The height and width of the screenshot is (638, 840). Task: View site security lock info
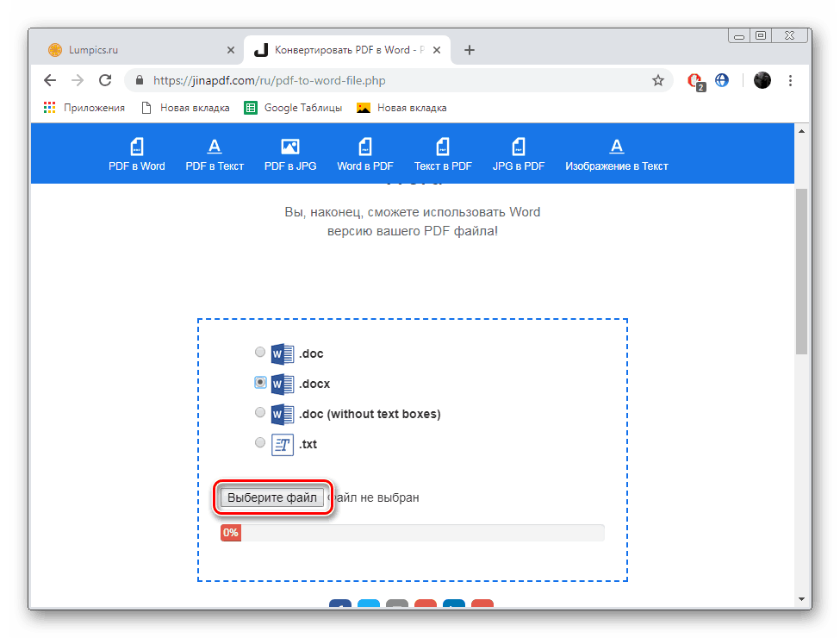[140, 80]
